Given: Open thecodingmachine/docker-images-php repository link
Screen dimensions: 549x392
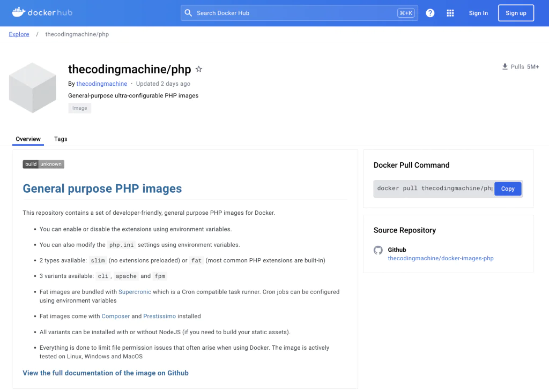Looking at the screenshot, I should tap(440, 258).
